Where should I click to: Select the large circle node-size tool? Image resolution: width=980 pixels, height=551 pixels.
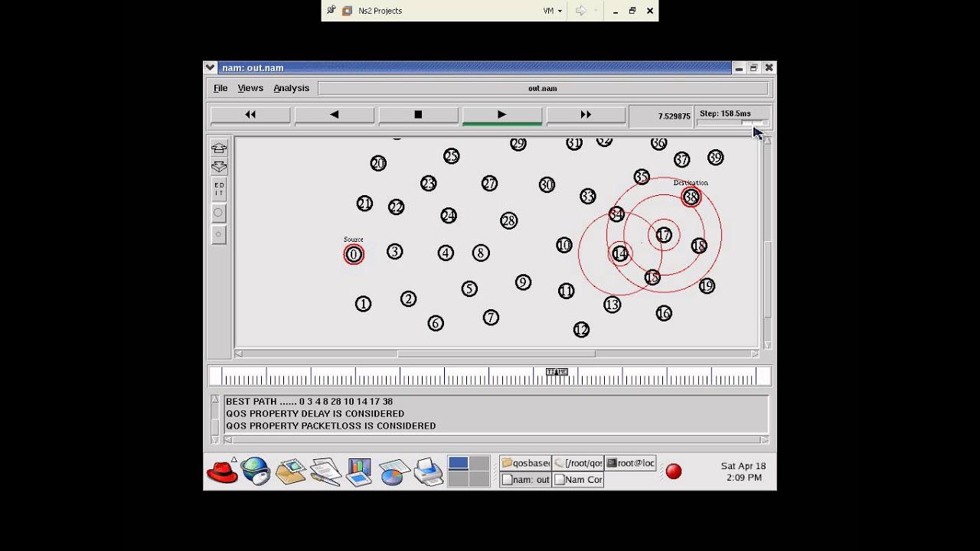[219, 213]
